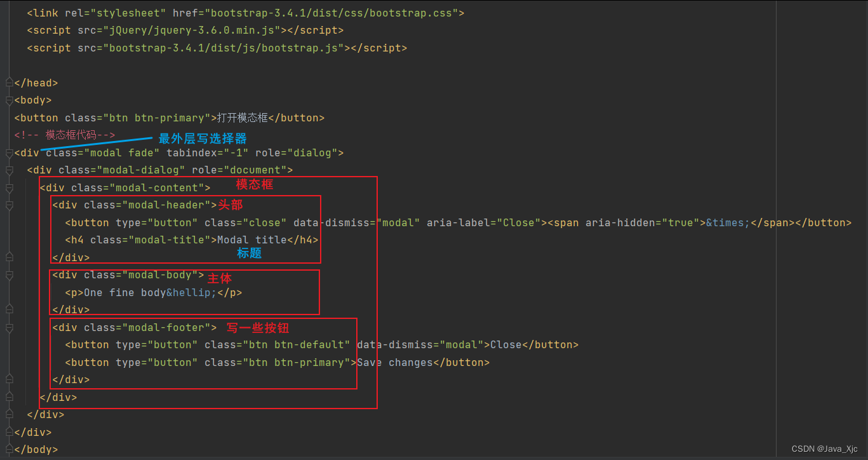
Task: Click the class value "modal-body"
Action: point(160,275)
